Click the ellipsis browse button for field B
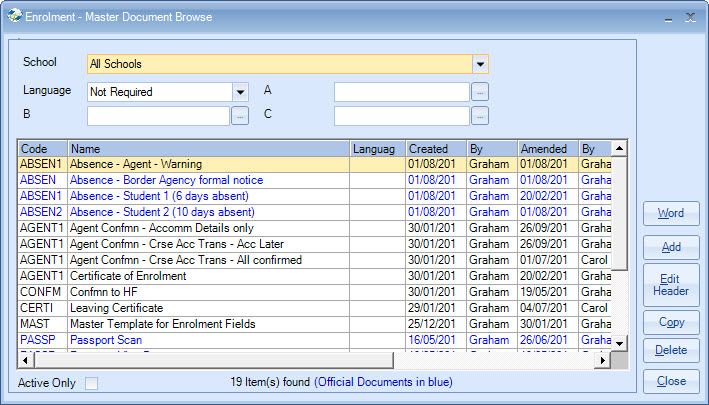Viewport: 709px width, 405px height. tap(240, 116)
